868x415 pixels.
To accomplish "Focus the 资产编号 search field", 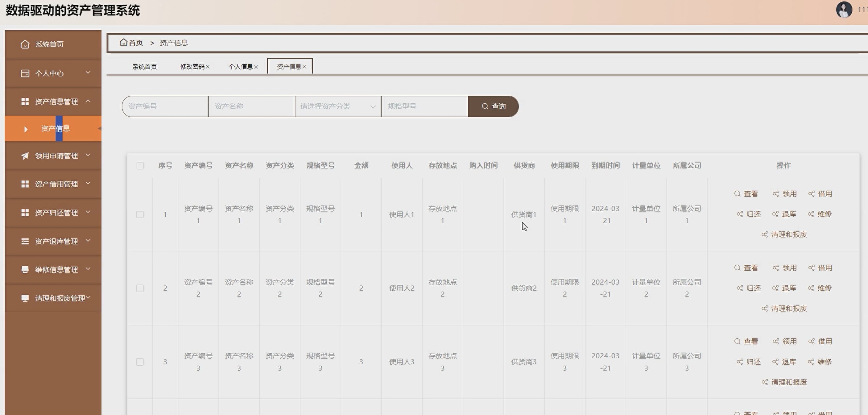I will coord(165,106).
